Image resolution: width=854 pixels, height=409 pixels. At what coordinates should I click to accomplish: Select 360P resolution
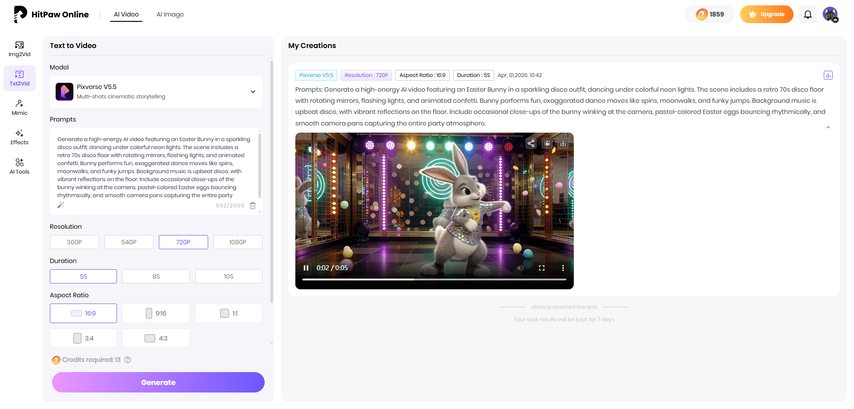[x=74, y=242]
